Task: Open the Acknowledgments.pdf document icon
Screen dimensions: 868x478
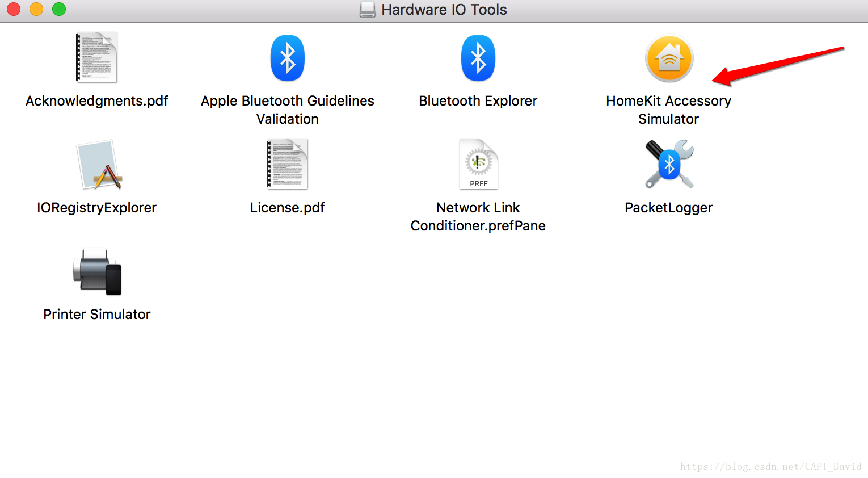Action: click(96, 57)
